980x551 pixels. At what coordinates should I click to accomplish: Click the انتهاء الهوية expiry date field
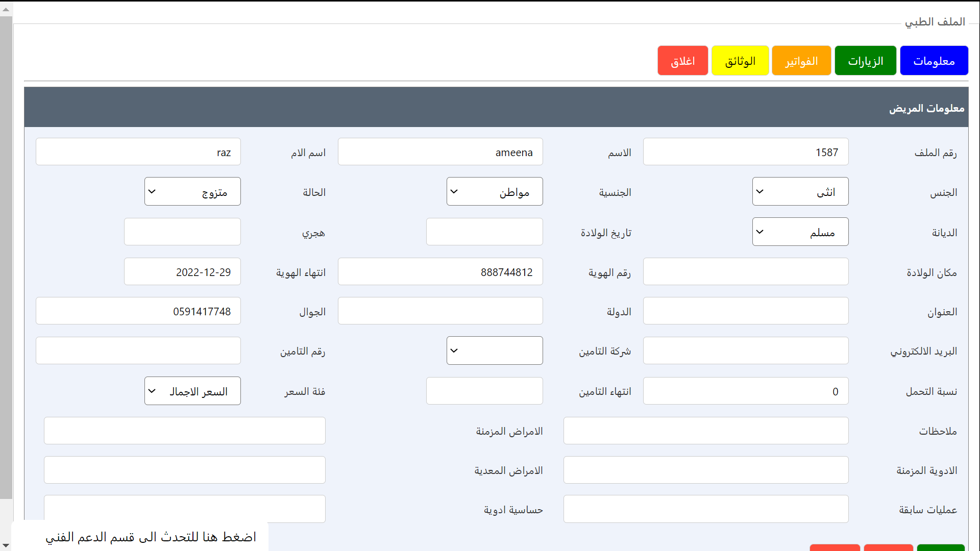click(x=182, y=272)
